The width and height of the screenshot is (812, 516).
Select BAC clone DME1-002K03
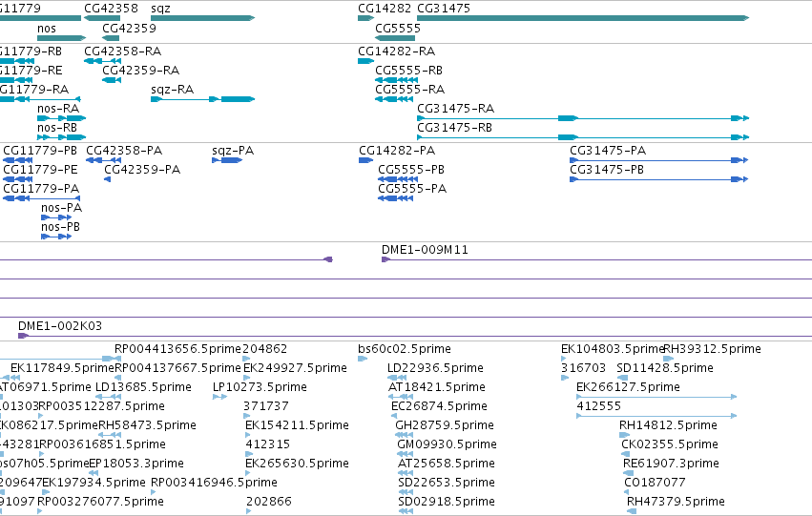60,325
